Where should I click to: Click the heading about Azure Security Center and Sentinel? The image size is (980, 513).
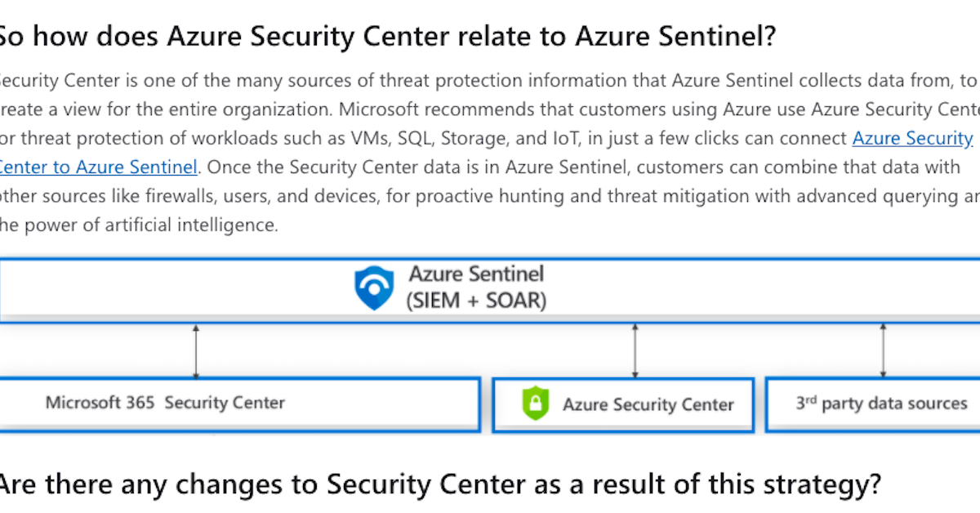pos(385,35)
